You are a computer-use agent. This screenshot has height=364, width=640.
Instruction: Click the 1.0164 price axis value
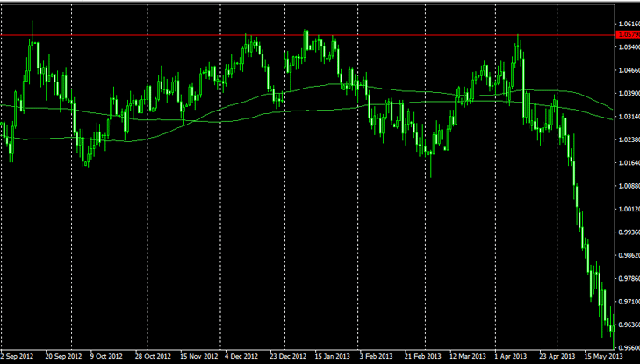pyautogui.click(x=628, y=163)
